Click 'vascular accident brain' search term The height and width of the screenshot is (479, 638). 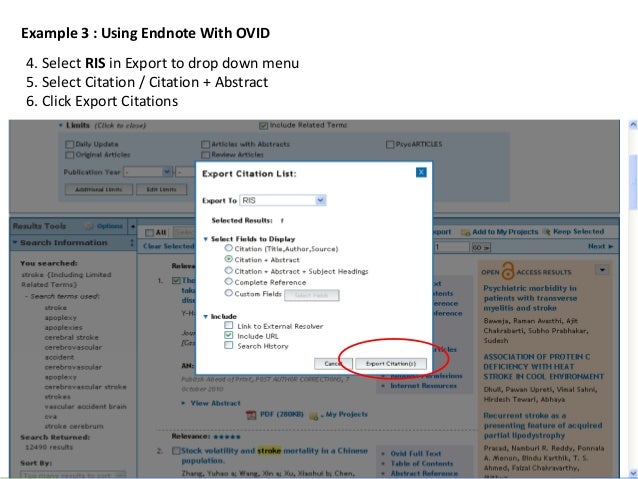click(x=85, y=406)
